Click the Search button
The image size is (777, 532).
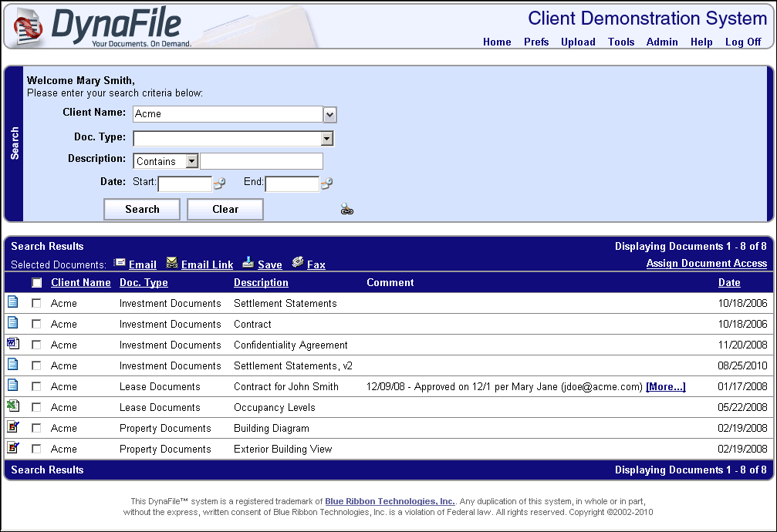click(142, 209)
